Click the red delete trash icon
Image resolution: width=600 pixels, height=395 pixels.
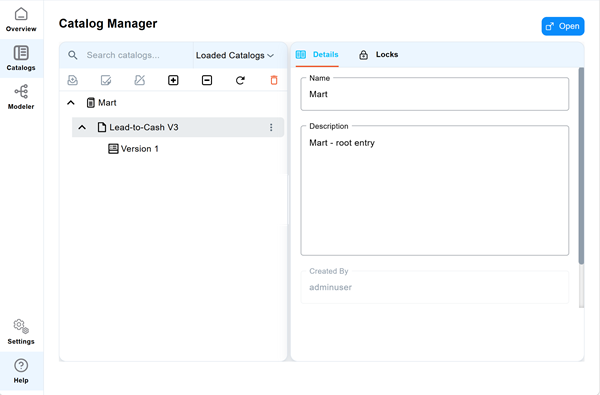click(x=274, y=80)
